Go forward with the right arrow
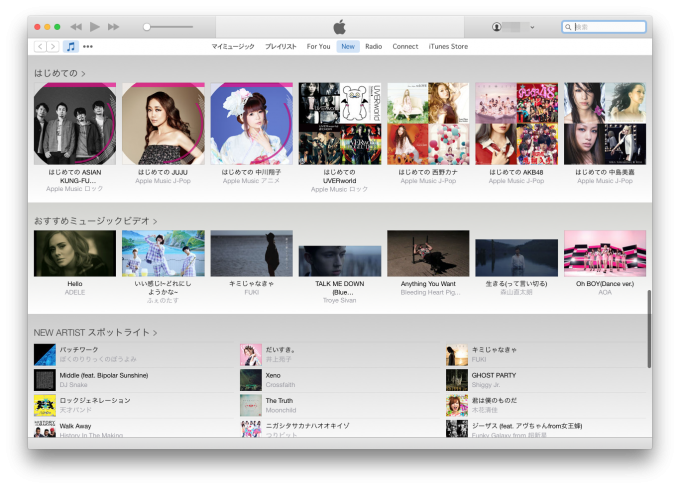Image resolution: width=680 pixels, height=489 pixels. tap(53, 46)
